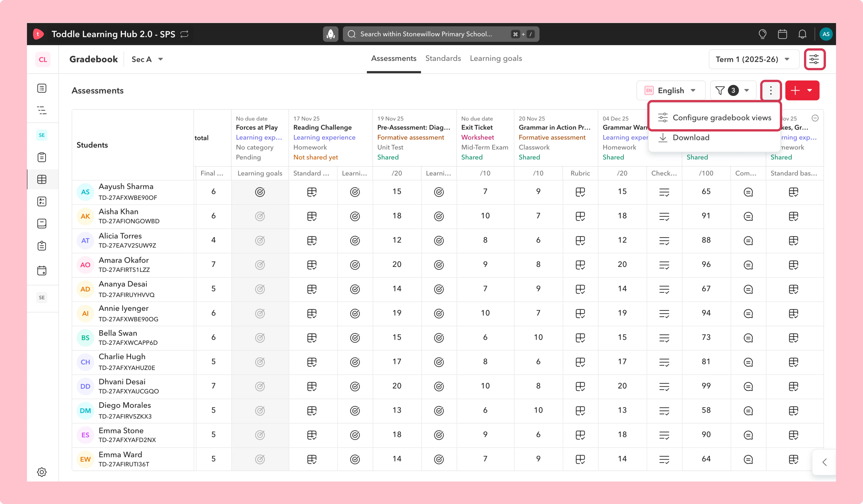Screen dimensions: 863x504
Task: Select student name Charlie Hugh
Action: pyautogui.click(x=122, y=357)
